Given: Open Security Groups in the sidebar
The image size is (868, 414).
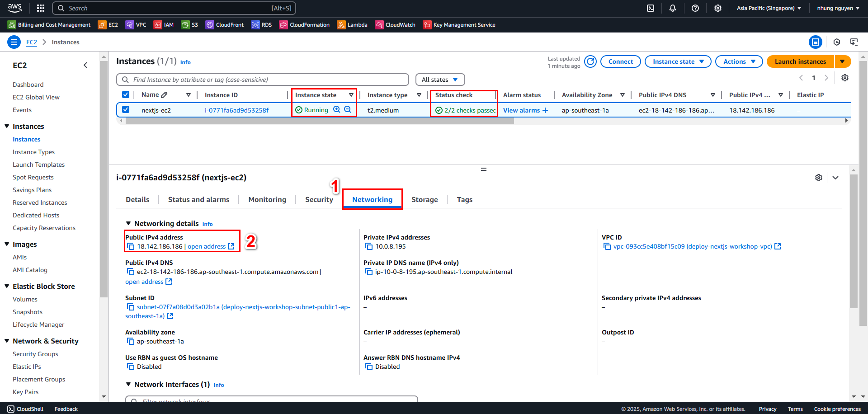Looking at the screenshot, I should (35, 354).
